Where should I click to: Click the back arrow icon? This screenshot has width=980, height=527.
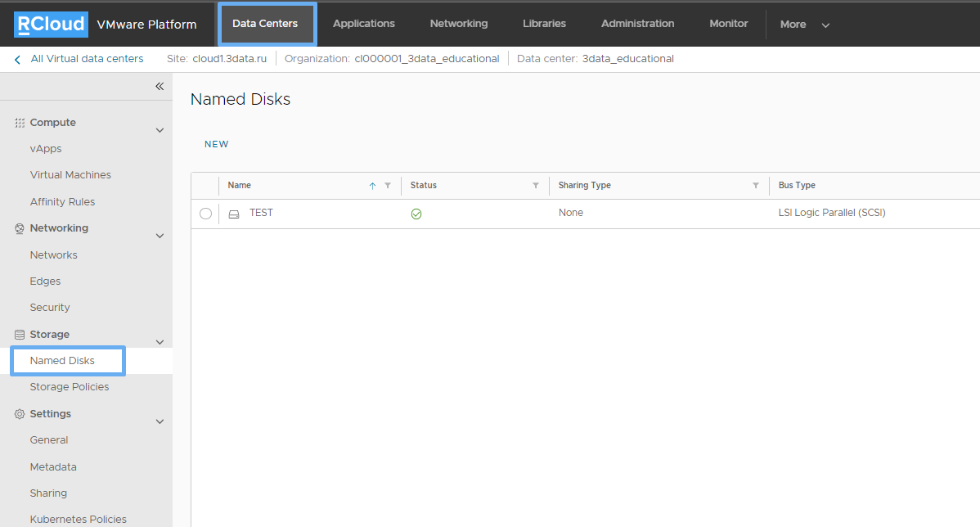[x=17, y=60]
